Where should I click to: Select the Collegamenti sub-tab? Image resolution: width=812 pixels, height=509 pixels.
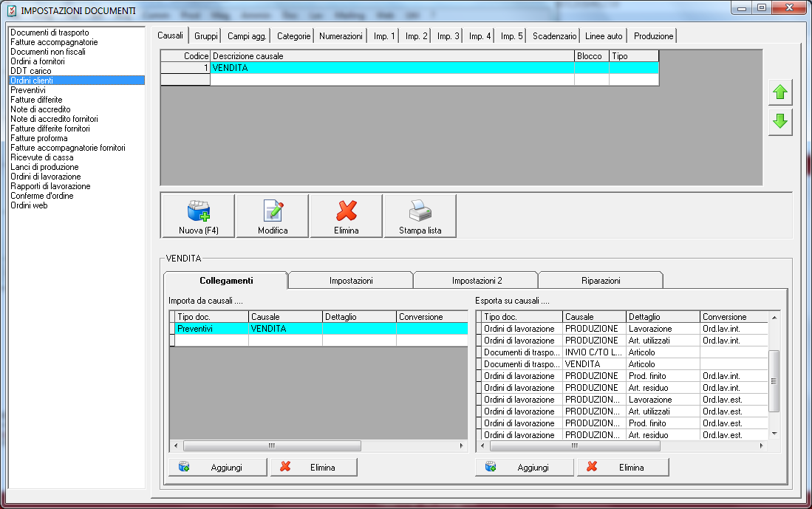coord(226,280)
